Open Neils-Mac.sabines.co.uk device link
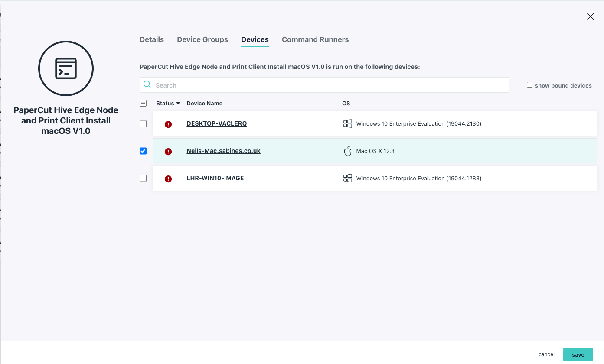604x364 pixels. (x=223, y=151)
